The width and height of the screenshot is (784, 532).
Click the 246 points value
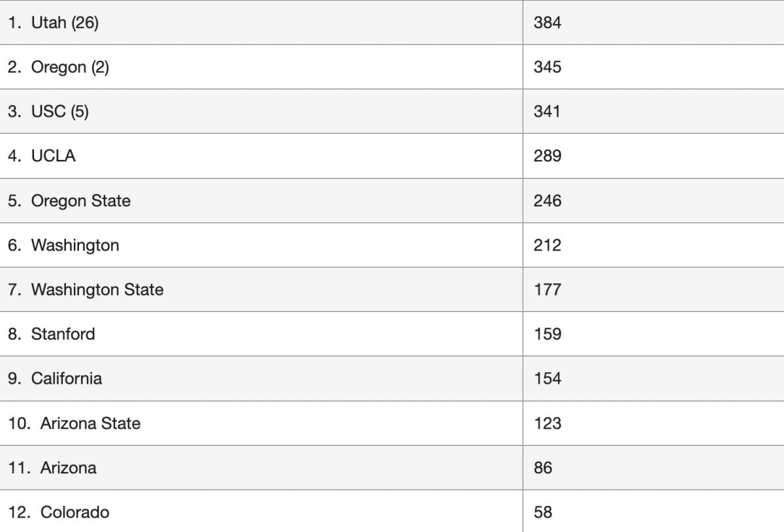click(547, 200)
